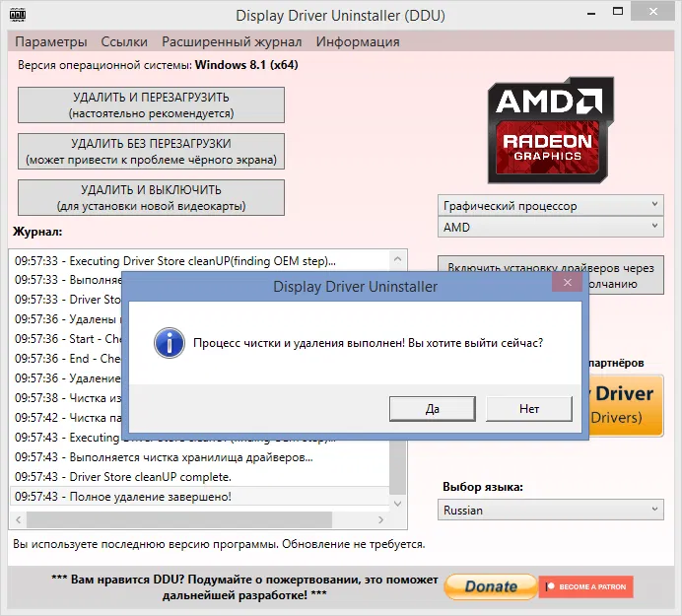The width and height of the screenshot is (682, 616).
Task: Open the Ссылки menu
Action: (x=124, y=41)
